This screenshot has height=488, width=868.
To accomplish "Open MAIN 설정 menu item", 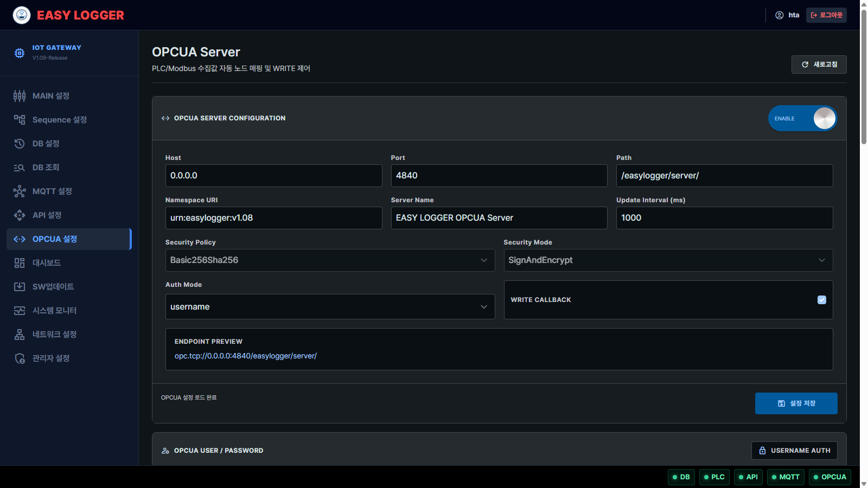I will [69, 96].
